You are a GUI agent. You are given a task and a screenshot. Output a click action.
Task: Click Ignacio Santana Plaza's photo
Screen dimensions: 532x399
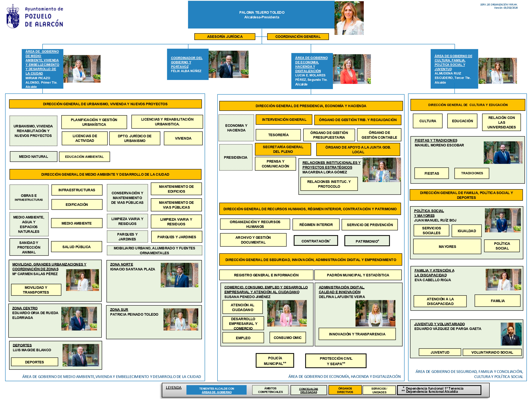click(x=179, y=275)
